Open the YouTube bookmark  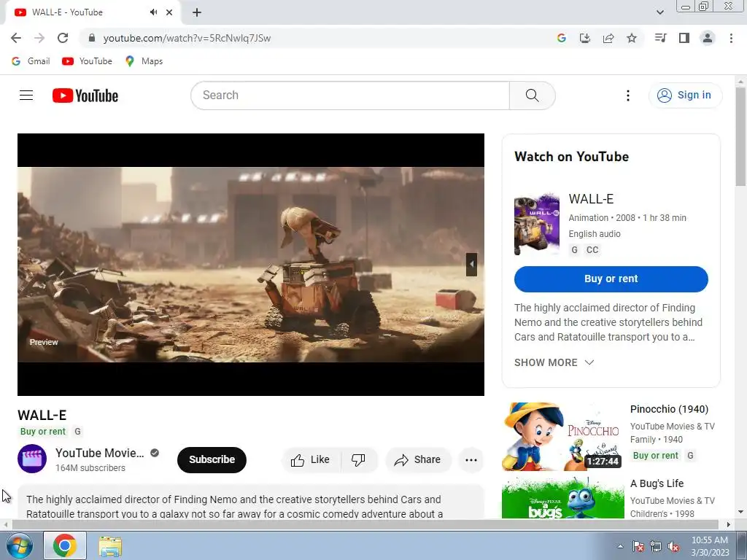point(88,61)
